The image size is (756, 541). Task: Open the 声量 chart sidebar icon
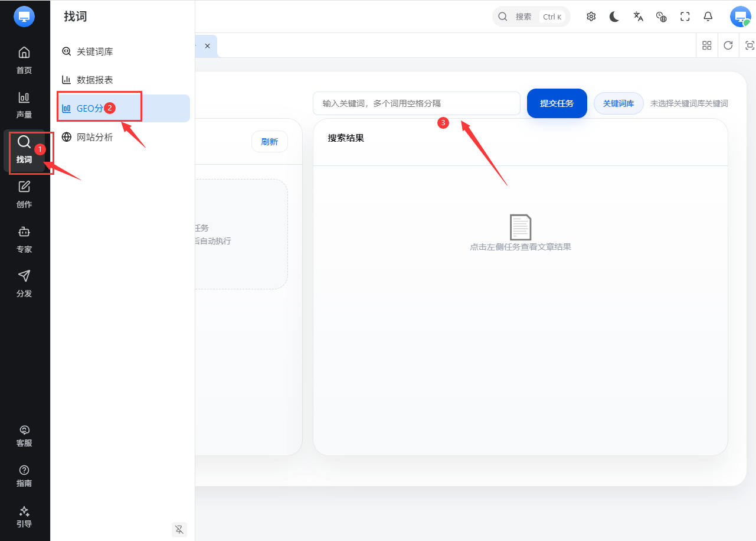(x=24, y=105)
